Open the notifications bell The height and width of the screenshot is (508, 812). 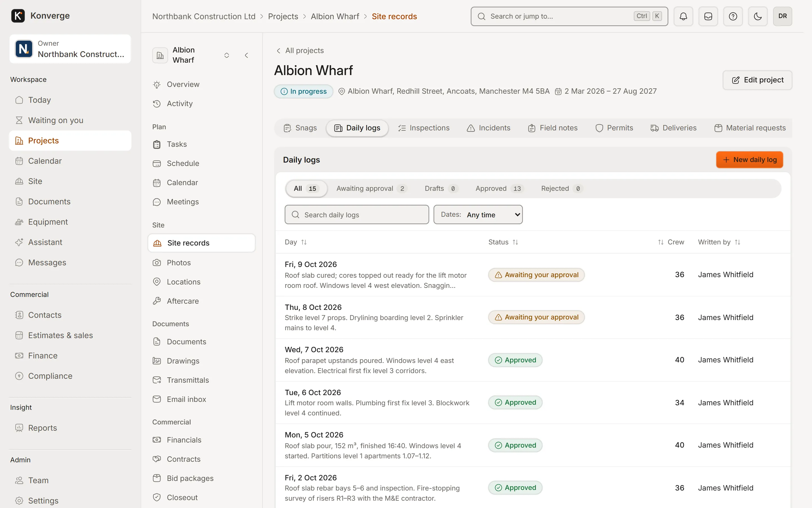683,16
